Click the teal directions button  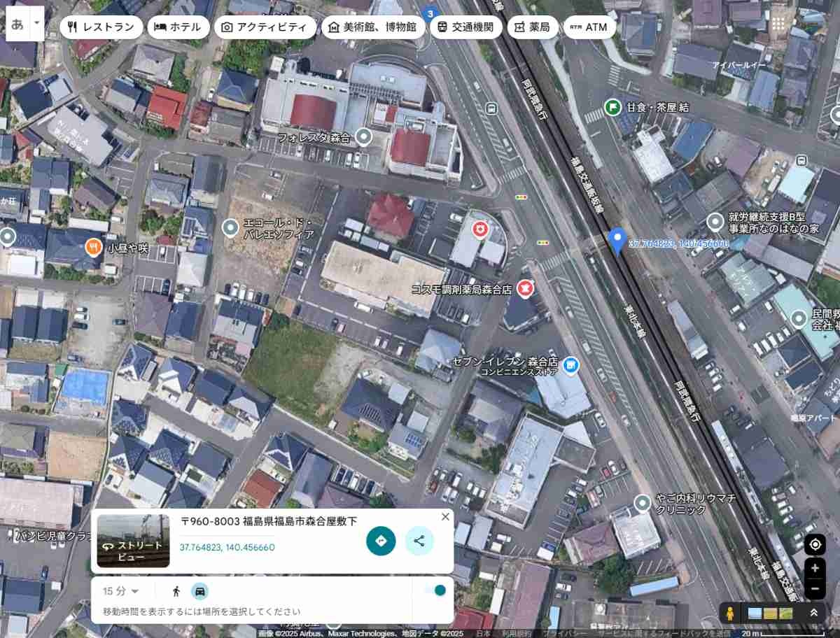point(381,541)
